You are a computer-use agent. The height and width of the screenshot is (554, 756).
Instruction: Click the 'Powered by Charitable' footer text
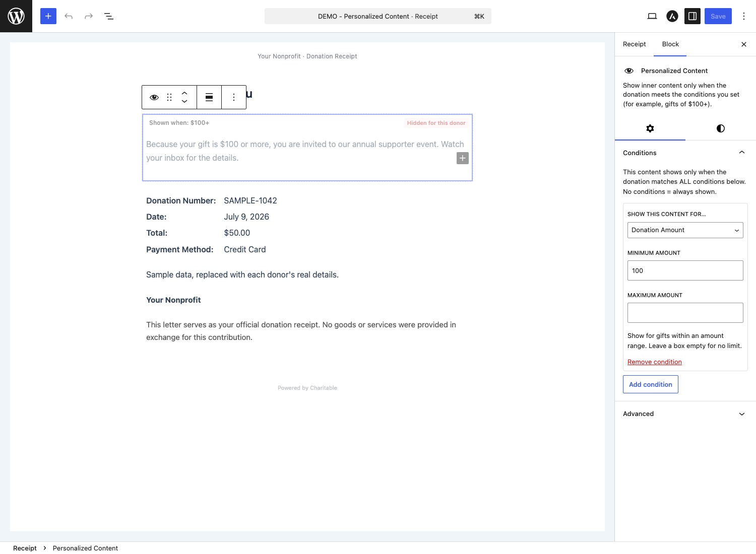307,388
